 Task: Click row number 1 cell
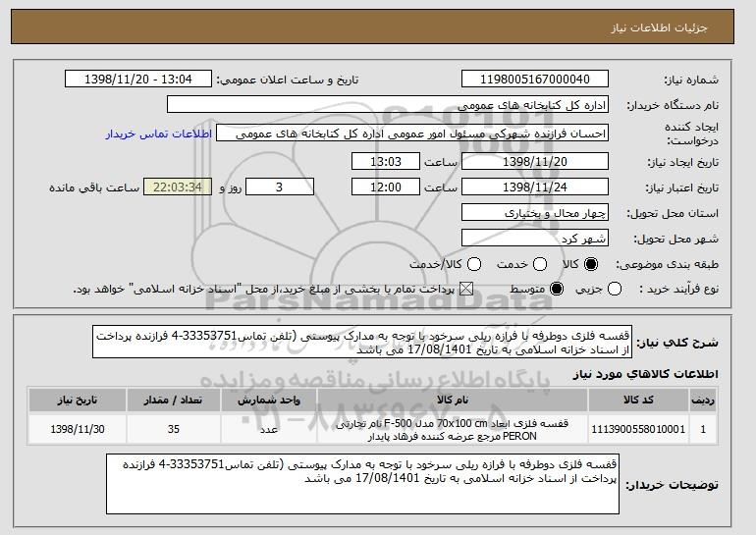pos(703,429)
